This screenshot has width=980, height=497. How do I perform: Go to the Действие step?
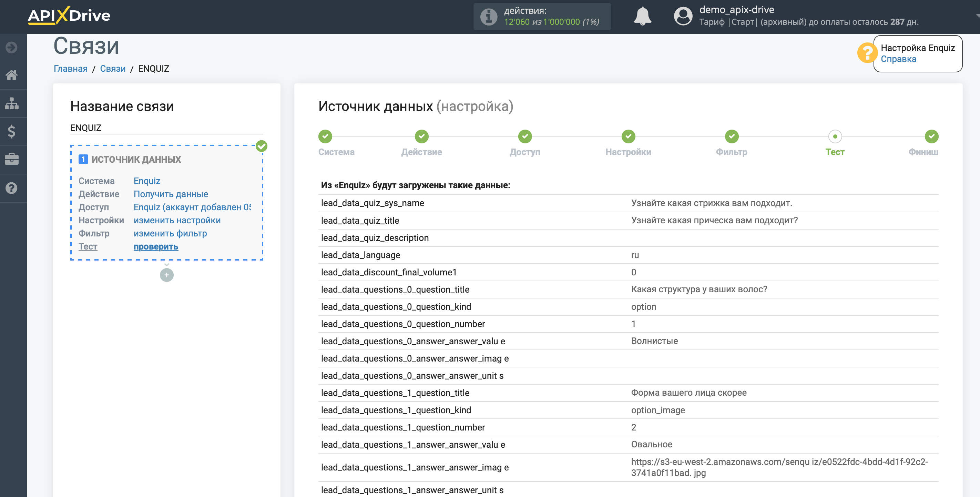[x=421, y=136]
